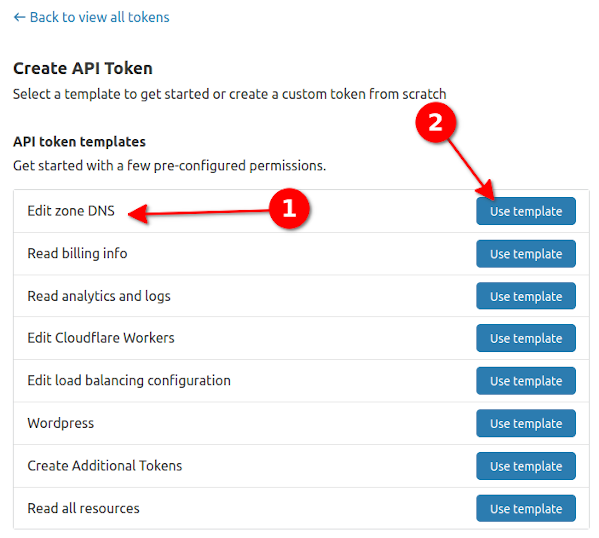Use template for Create Additional Tokens

click(x=526, y=466)
